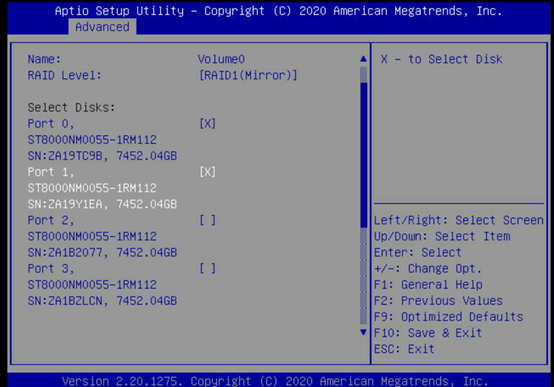The height and width of the screenshot is (387, 554).
Task: Open the RAID1(Mirror) level selector
Action: (248, 75)
